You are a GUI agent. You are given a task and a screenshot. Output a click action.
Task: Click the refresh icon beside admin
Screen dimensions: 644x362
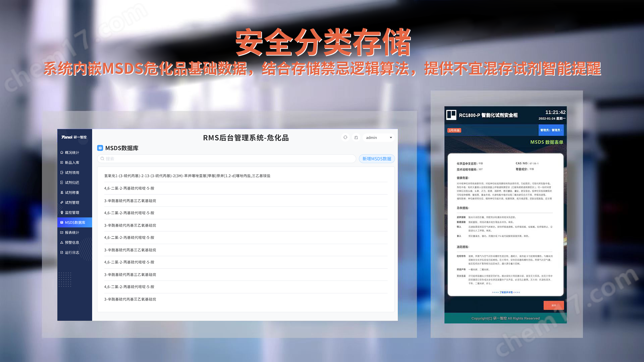[x=345, y=137]
